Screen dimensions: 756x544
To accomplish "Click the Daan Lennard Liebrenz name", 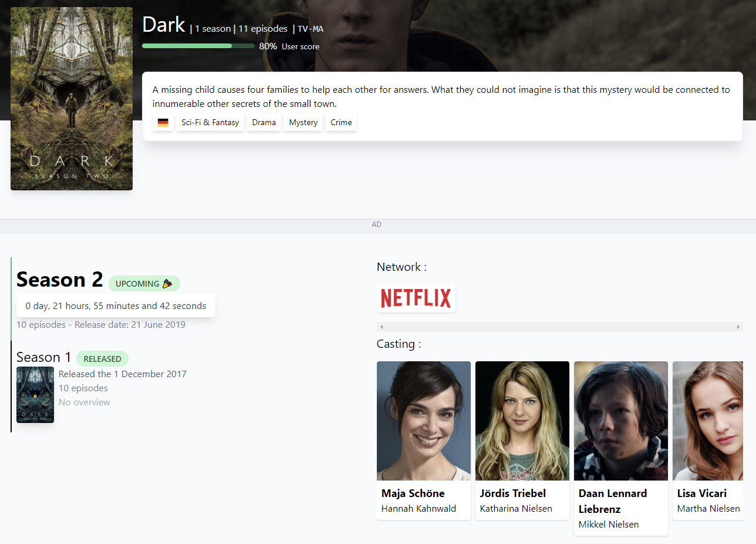I will pos(613,501).
